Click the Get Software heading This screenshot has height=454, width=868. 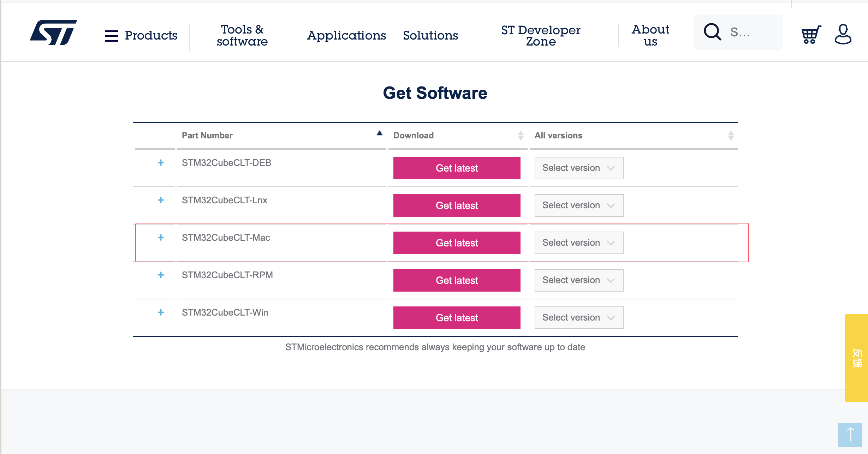(435, 93)
